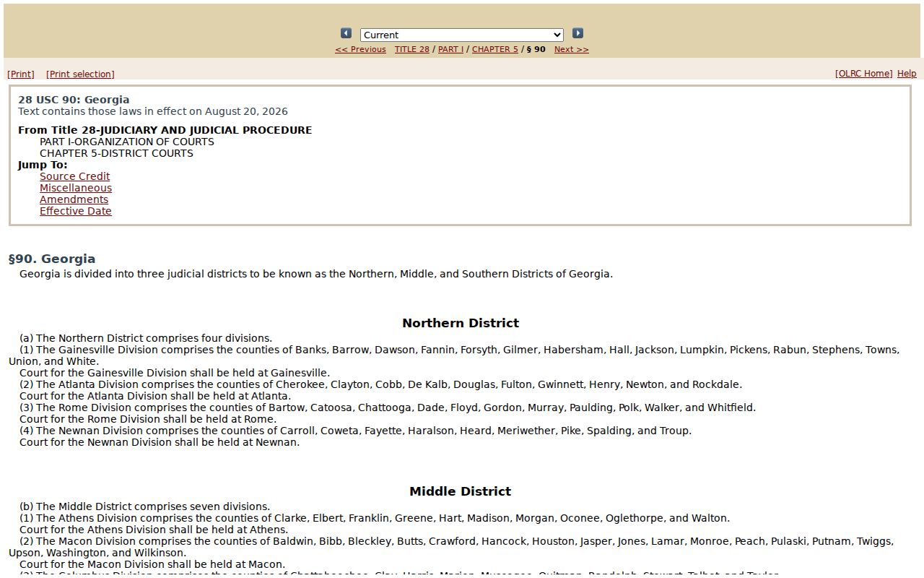Click the Middle District heading
The height and width of the screenshot is (578, 924).
point(461,491)
